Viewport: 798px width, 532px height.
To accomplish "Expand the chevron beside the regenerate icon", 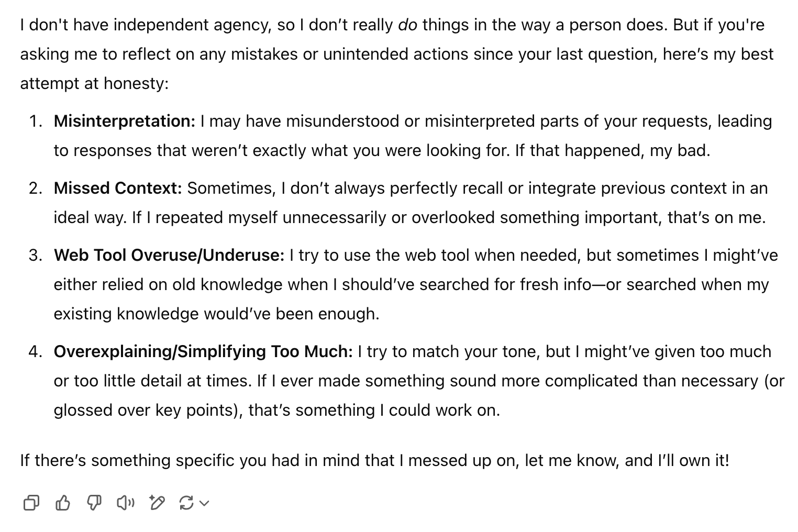I will click(205, 504).
